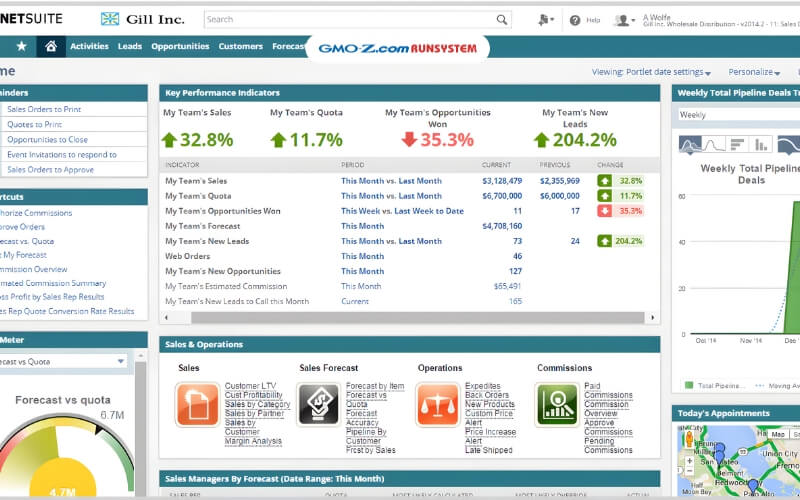
Task: Click the $3,128,479 current sales value
Action: tap(502, 181)
